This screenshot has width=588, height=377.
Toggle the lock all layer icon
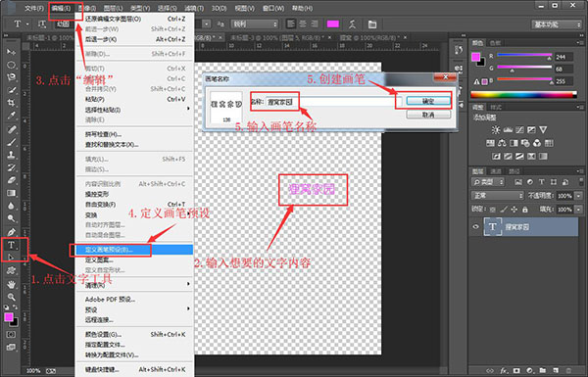pos(525,210)
